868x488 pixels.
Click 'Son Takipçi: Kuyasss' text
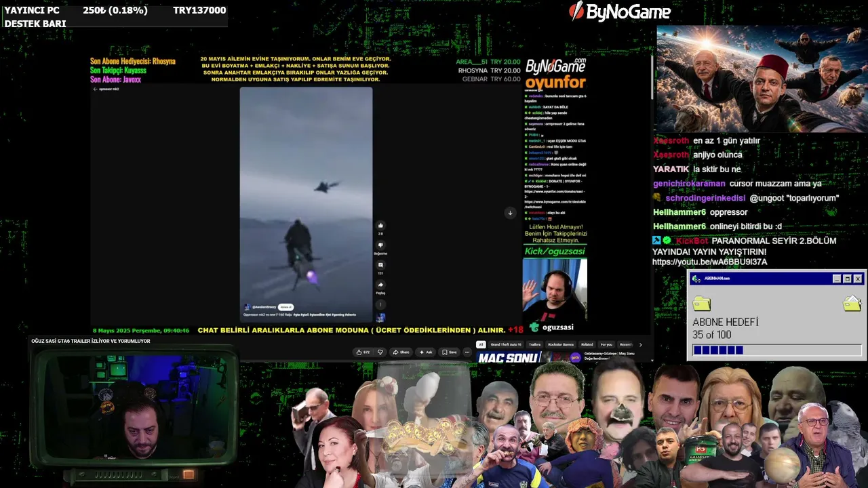click(118, 70)
